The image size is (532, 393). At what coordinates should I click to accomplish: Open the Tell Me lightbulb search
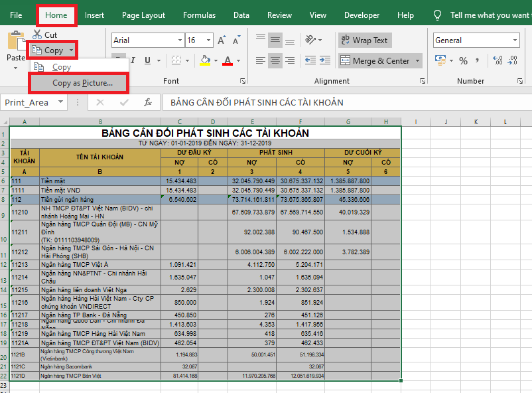pyautogui.click(x=437, y=15)
